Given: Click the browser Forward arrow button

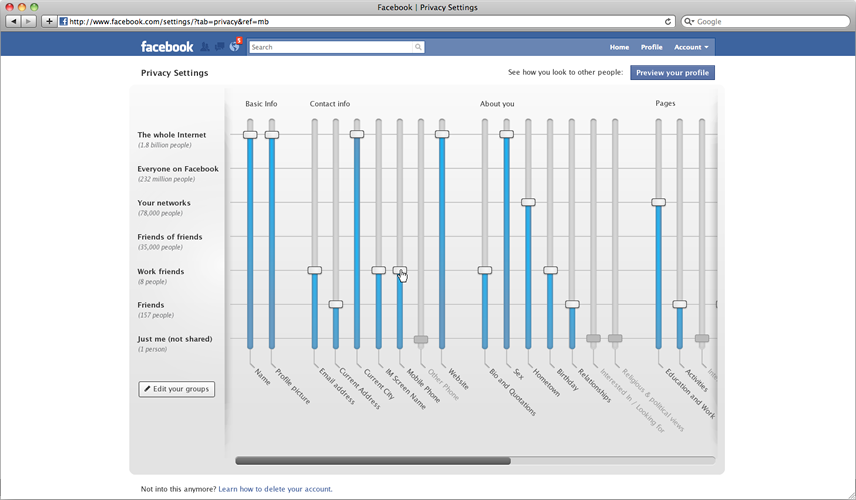Looking at the screenshot, I should (x=28, y=21).
